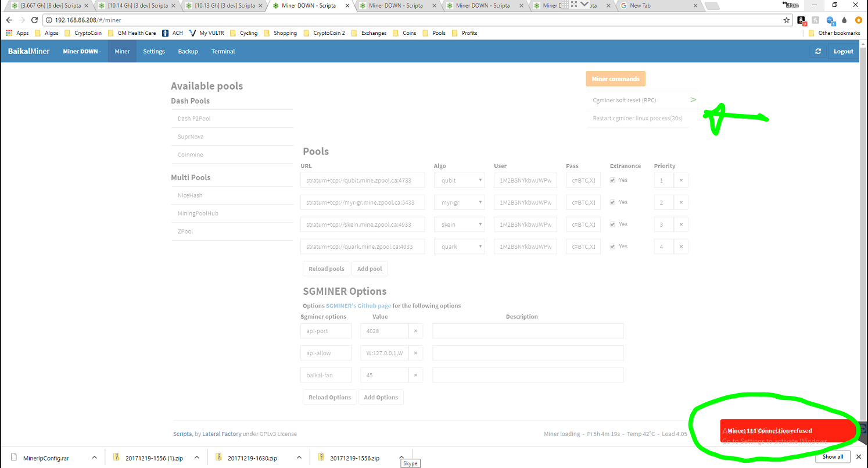This screenshot has width=868, height=468.
Task: Open the Other bookmarks folder
Action: [834, 33]
